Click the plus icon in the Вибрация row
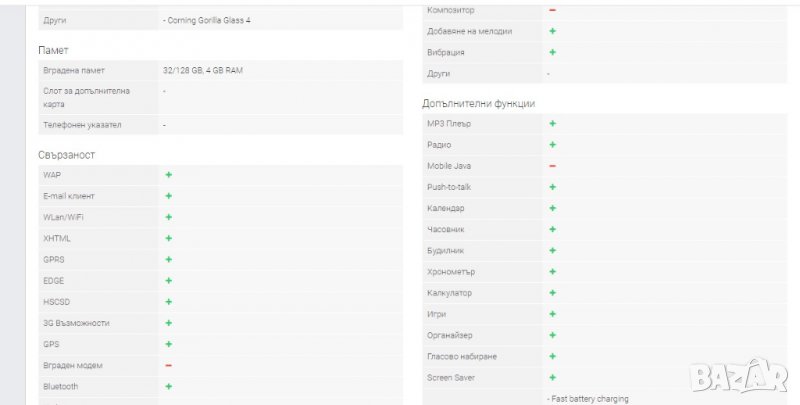 [x=552, y=52]
